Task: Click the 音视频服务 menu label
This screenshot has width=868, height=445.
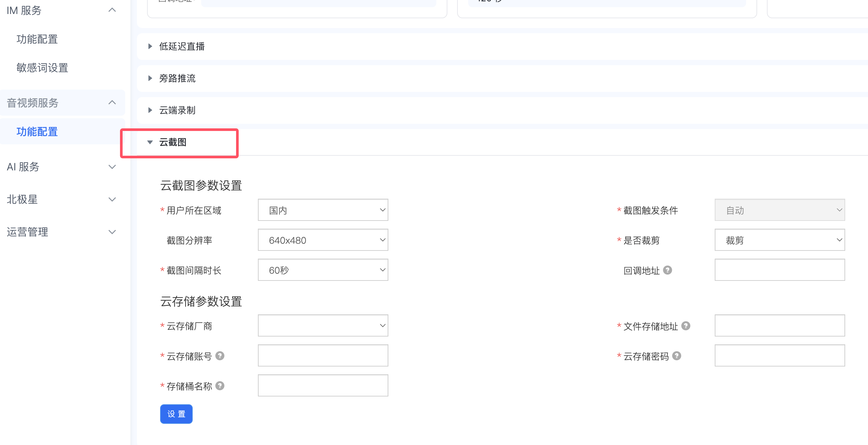Action: [x=33, y=103]
